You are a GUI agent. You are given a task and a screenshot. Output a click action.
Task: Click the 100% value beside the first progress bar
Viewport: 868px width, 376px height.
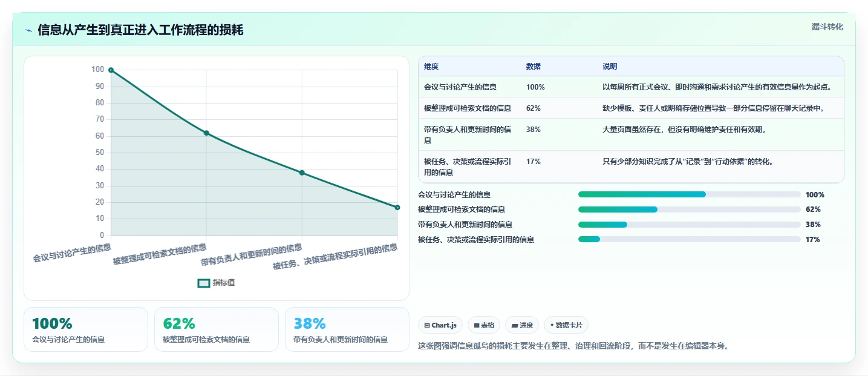[815, 194]
